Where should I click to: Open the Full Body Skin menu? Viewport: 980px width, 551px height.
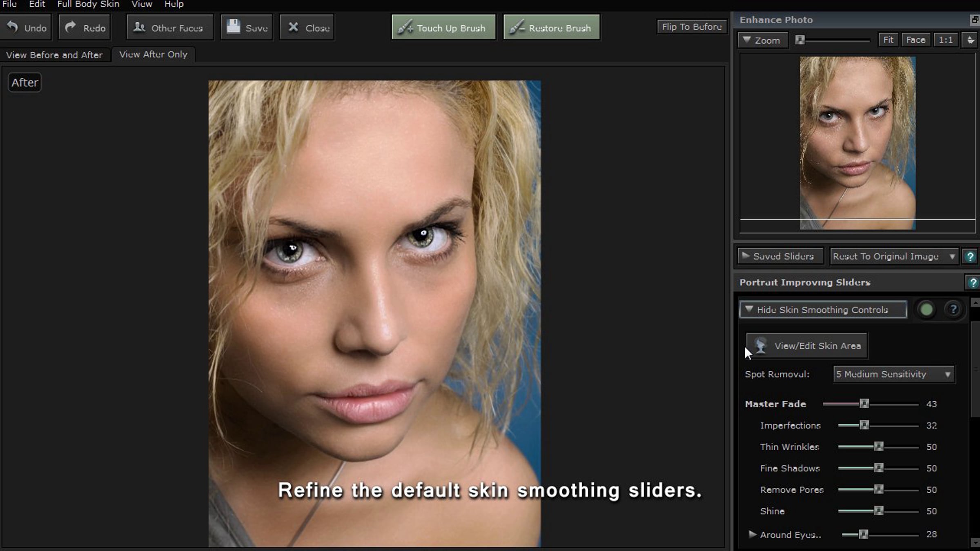(x=88, y=4)
